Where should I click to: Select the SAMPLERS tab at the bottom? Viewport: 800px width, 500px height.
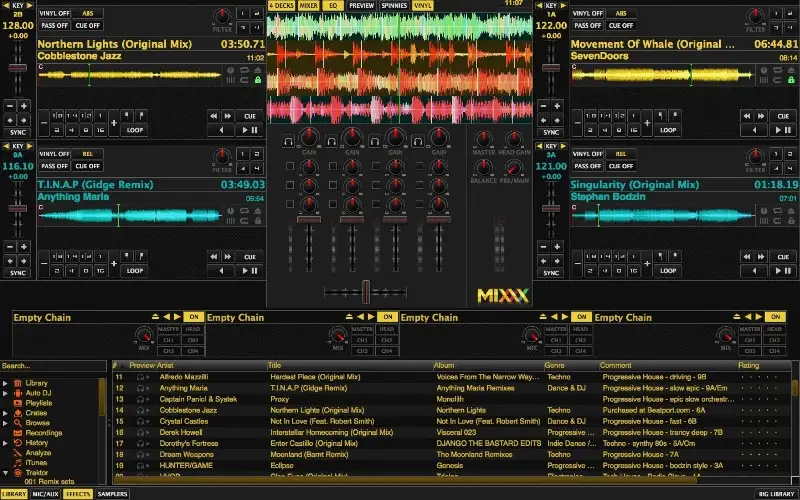[112, 494]
